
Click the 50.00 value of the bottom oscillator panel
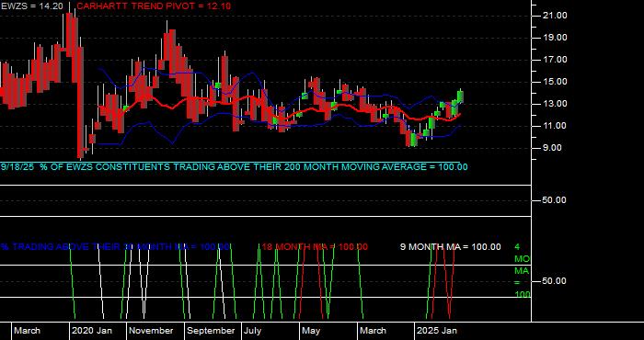tap(556, 281)
